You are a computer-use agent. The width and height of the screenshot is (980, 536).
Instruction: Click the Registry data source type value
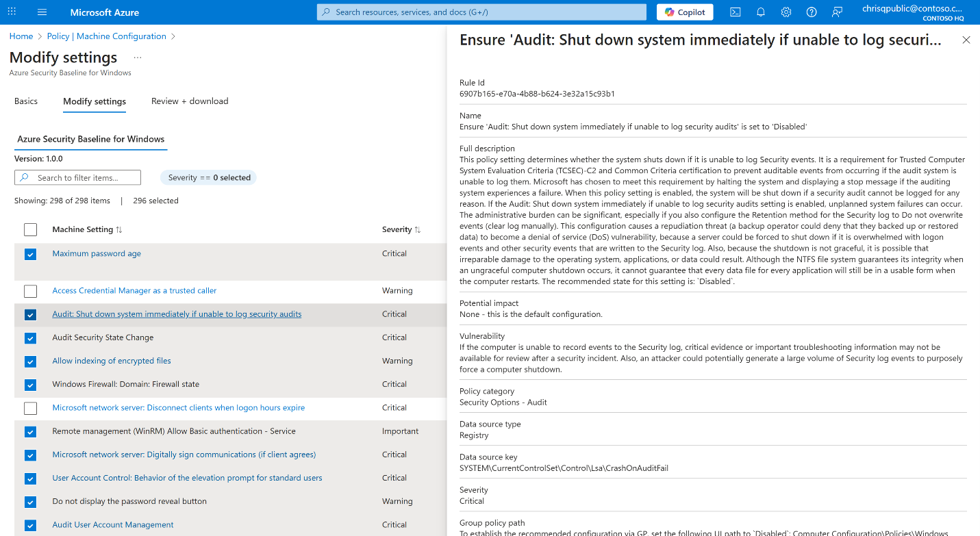pyautogui.click(x=474, y=435)
